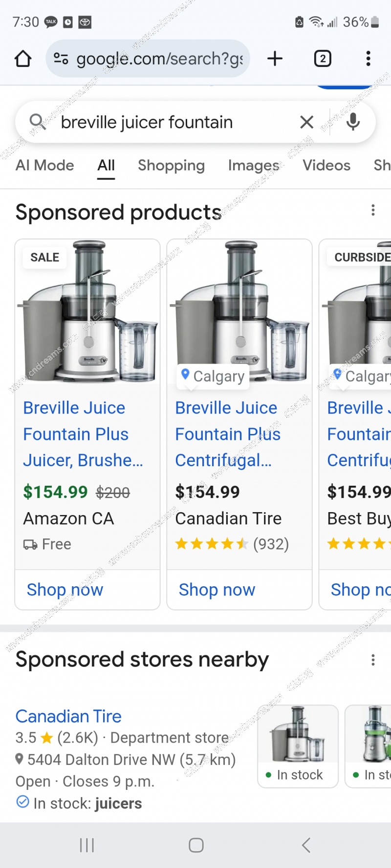Image resolution: width=391 pixels, height=868 pixels.
Task: Switch to the Shopping tab
Action: pos(171,165)
